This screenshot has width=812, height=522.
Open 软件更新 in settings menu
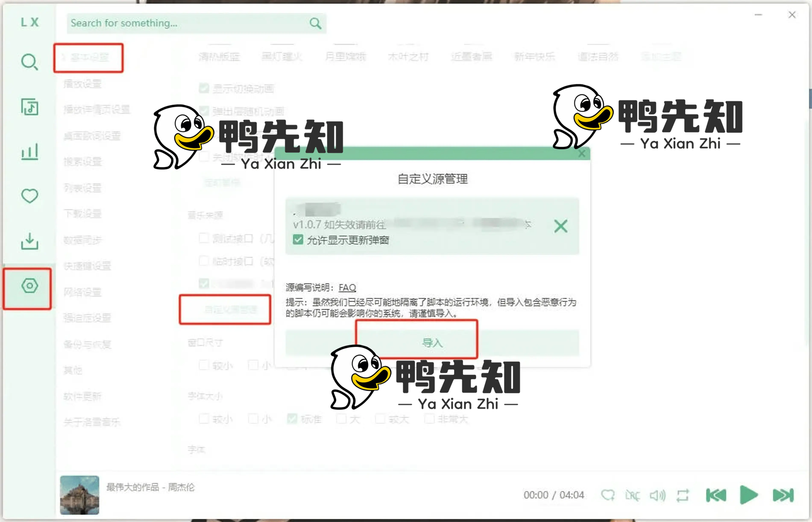pos(82,396)
